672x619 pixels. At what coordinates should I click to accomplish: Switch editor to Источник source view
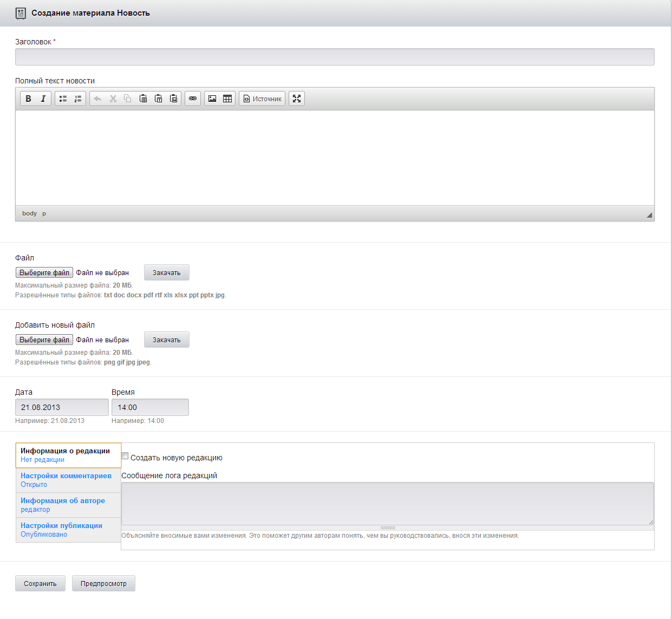click(262, 99)
